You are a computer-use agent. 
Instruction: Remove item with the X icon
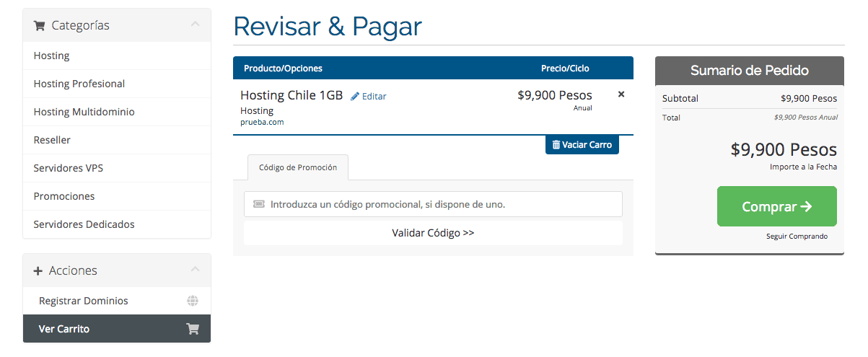621,94
